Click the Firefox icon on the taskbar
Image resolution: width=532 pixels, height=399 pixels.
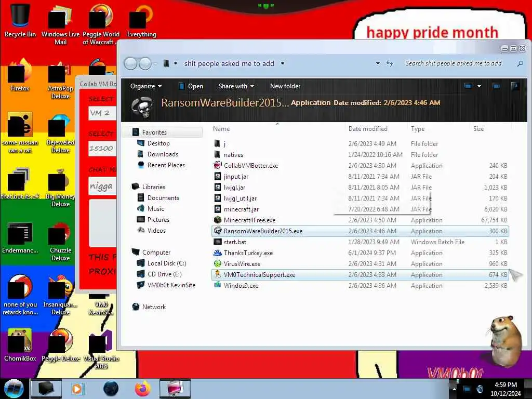(x=143, y=389)
